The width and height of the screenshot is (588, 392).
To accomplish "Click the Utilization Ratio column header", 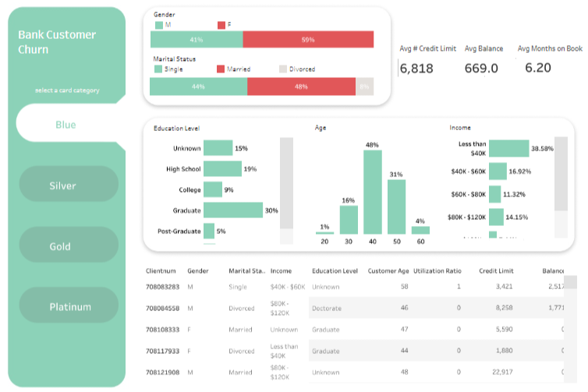I will coord(437,271).
